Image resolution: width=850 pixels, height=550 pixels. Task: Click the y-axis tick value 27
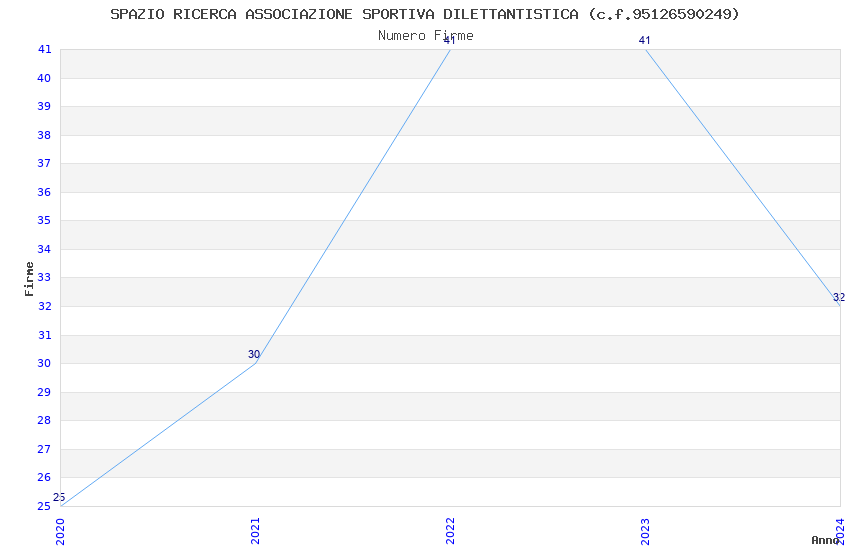pos(44,449)
